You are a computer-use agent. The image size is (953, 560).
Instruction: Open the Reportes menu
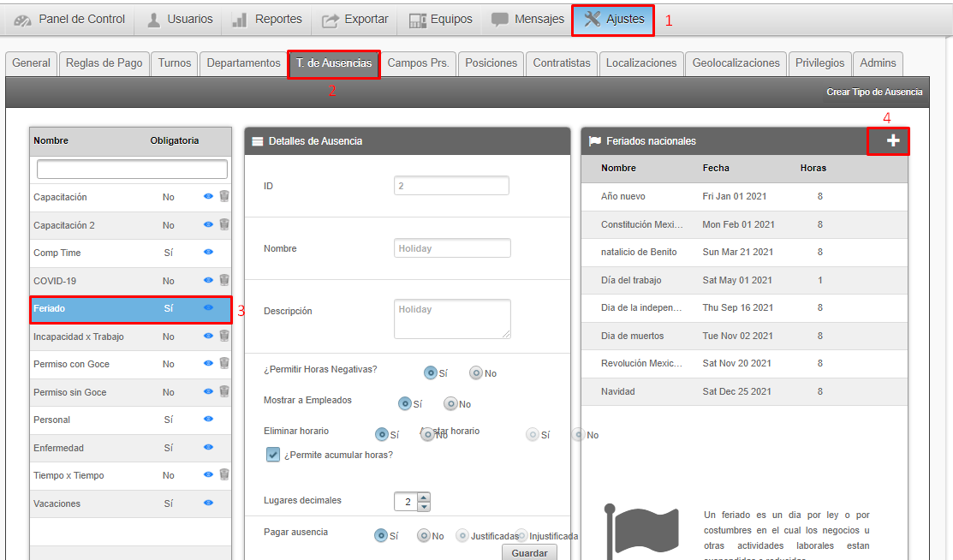pyautogui.click(x=266, y=19)
